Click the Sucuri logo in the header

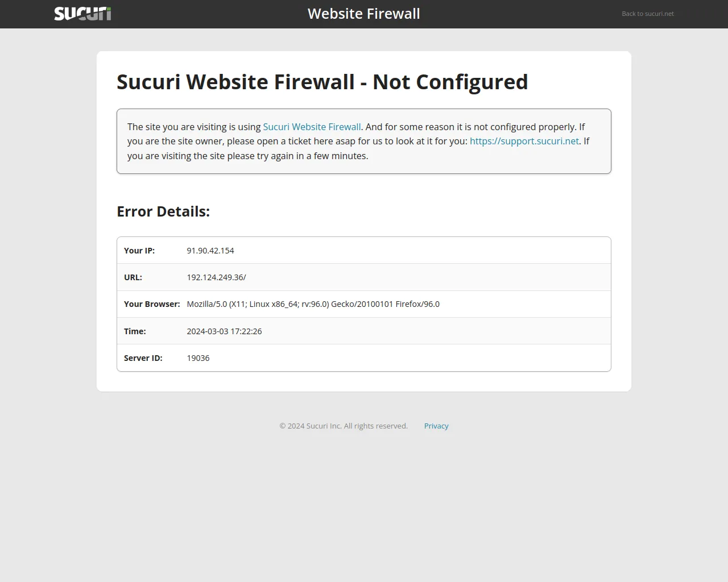point(82,14)
